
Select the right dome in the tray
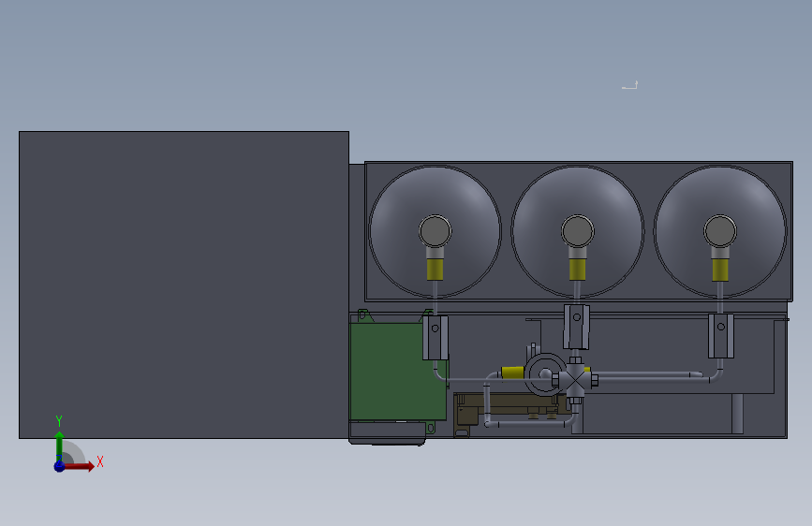tap(720, 231)
